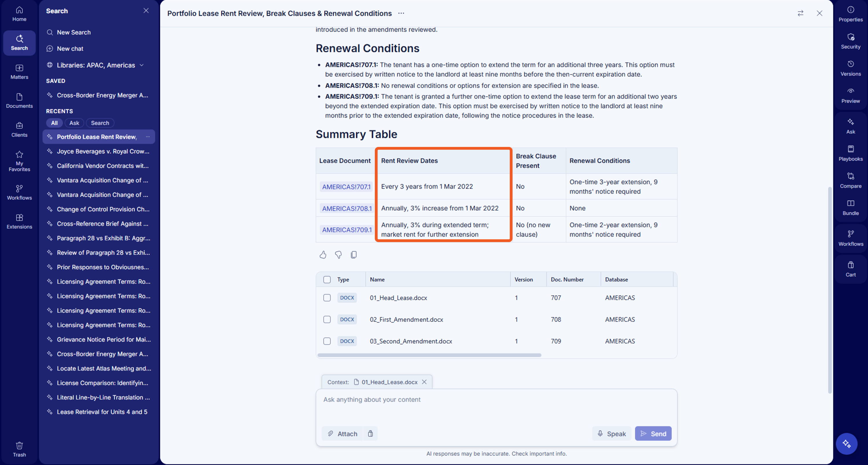The image size is (868, 465).
Task: Filter recents by the Search tab
Action: point(100,123)
